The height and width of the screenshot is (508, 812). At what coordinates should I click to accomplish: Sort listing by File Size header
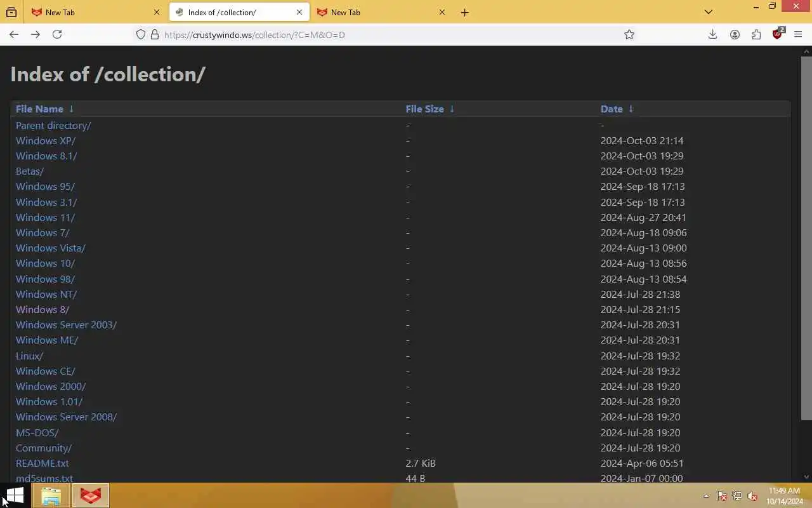tap(425, 109)
